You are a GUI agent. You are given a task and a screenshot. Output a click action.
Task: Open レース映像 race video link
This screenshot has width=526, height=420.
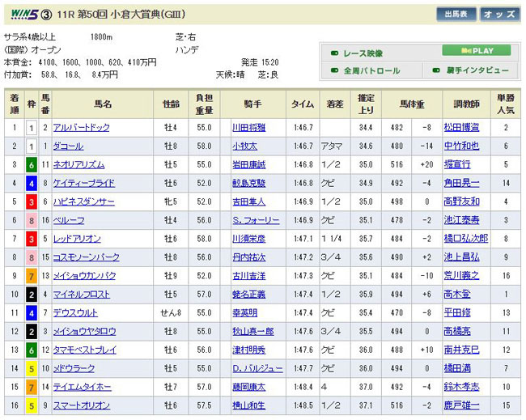pyautogui.click(x=363, y=53)
